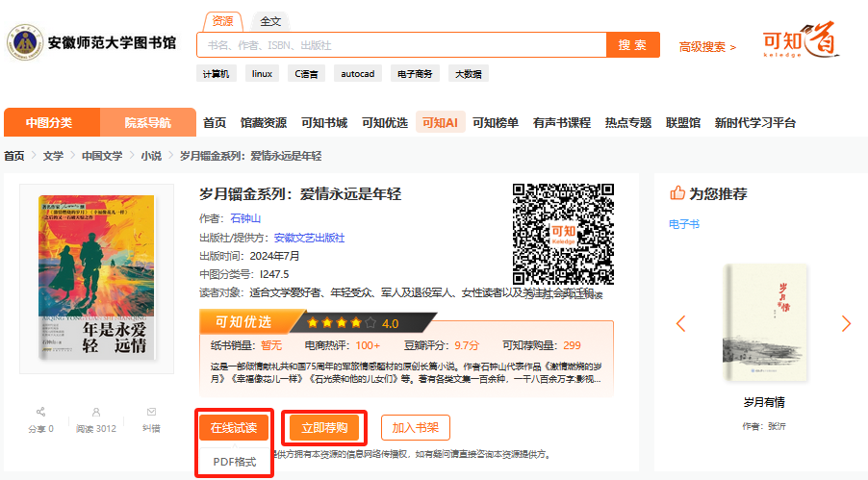Click the share icon below the book cover
Screen dimensions: 868x480
40,412
